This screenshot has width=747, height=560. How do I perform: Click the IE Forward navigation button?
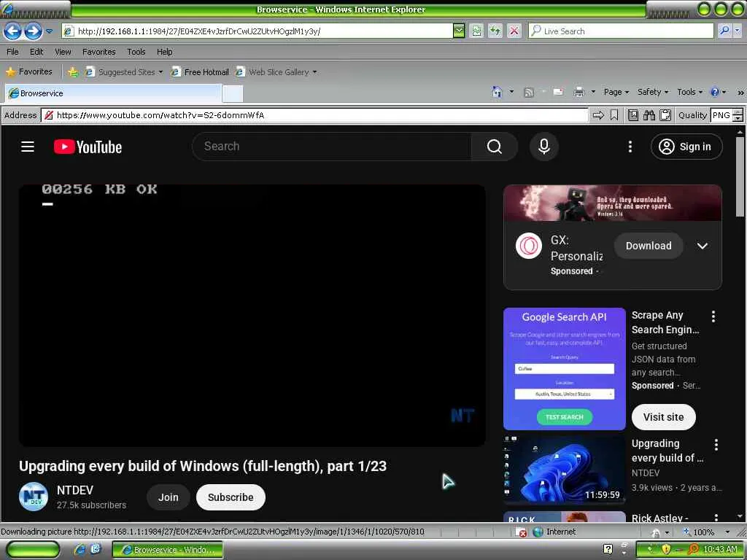coord(33,31)
